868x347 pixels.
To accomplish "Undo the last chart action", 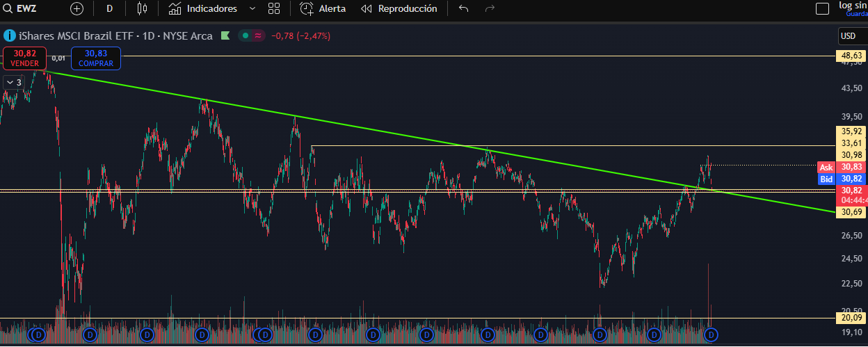I will (x=464, y=9).
